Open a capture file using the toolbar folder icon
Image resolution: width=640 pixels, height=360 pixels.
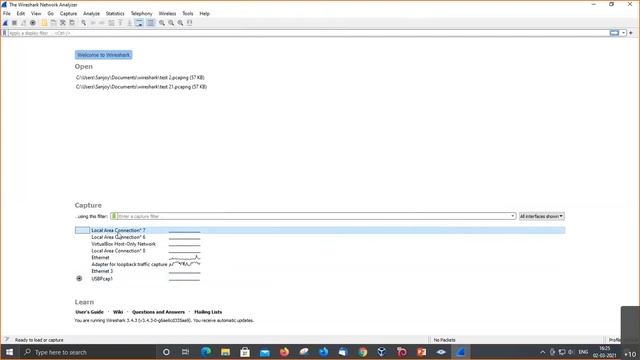pyautogui.click(x=44, y=23)
